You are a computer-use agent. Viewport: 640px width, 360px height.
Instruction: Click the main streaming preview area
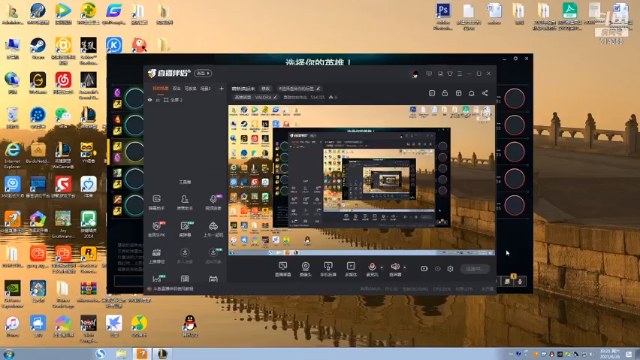coord(362,180)
